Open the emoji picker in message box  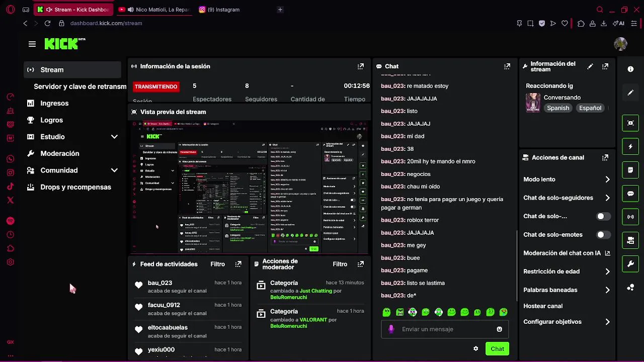pos(499,329)
